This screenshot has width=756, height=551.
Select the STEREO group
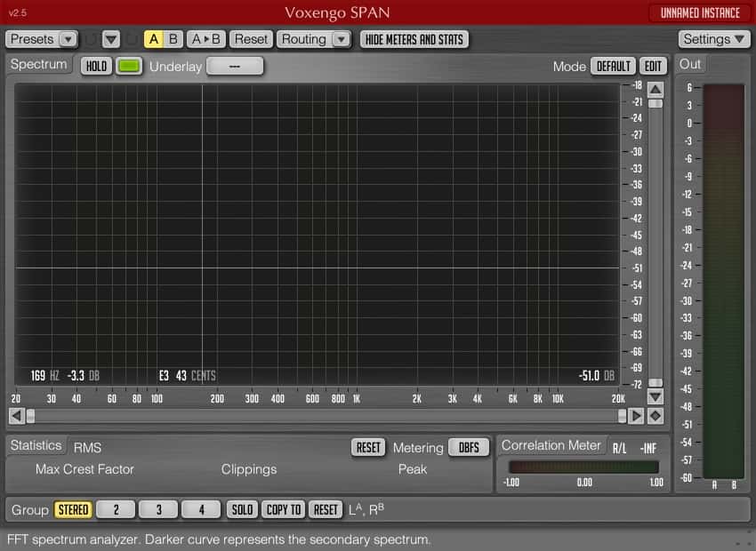[73, 509]
